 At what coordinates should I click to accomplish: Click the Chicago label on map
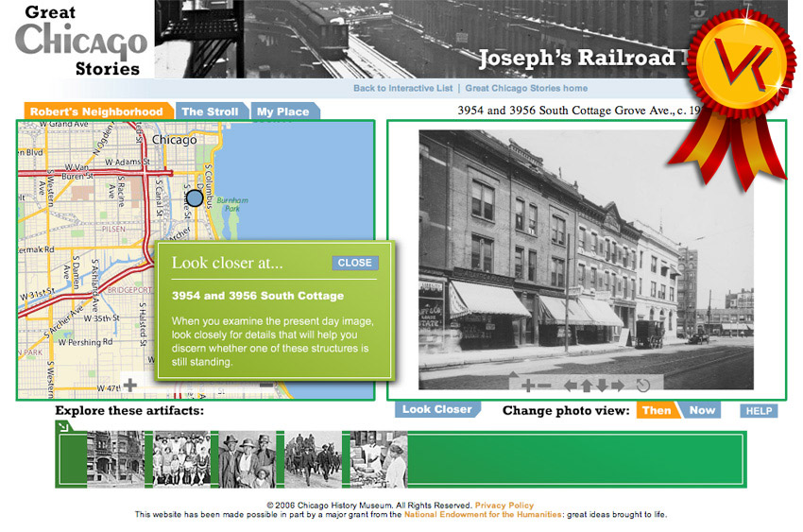174,139
